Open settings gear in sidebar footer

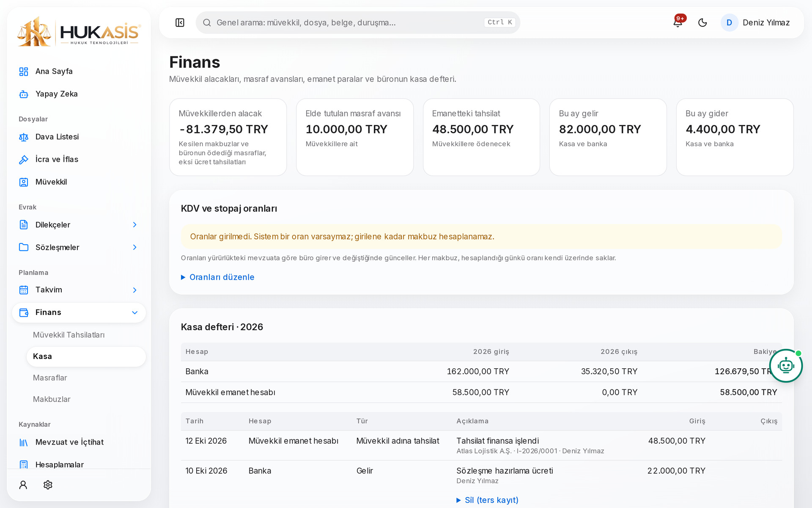tap(48, 485)
